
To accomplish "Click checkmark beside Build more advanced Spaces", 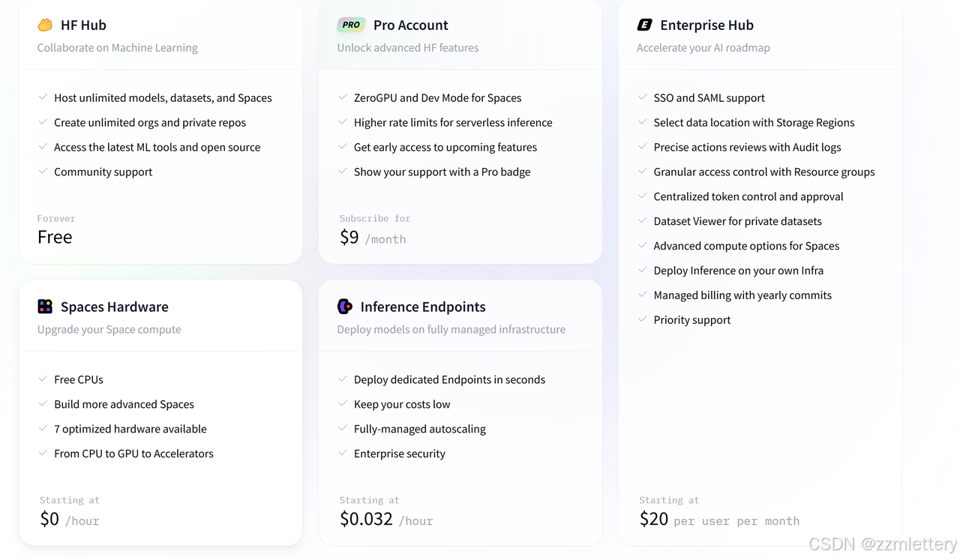I will tap(43, 404).
